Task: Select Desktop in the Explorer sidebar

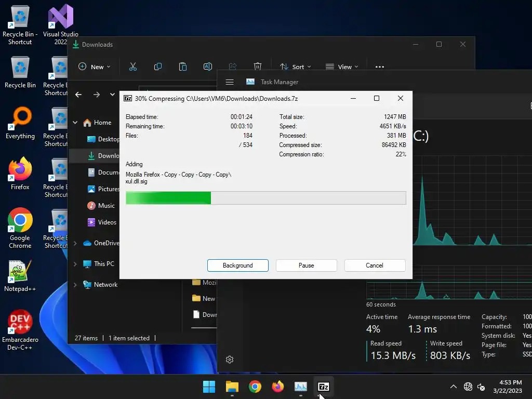Action: (103, 139)
